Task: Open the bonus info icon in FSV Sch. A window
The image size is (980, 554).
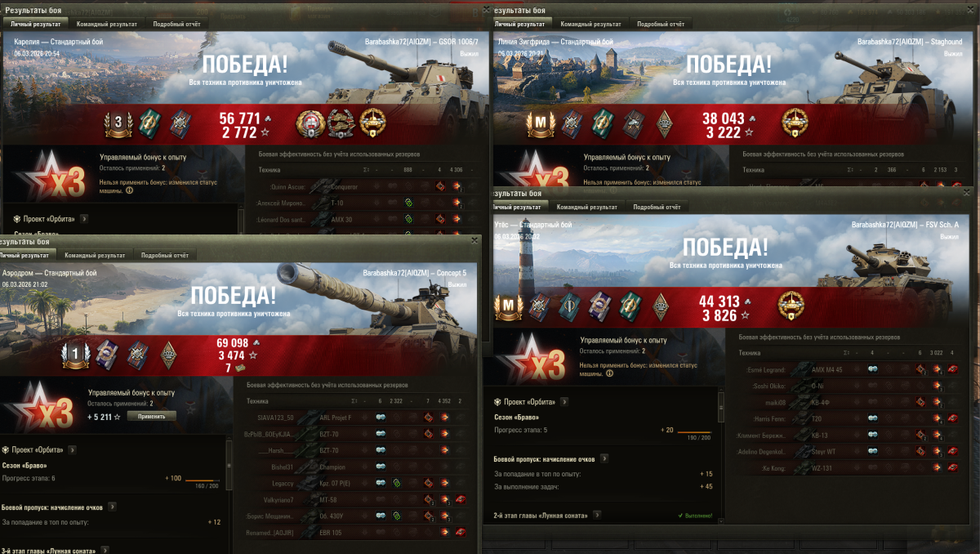Action: (x=609, y=373)
